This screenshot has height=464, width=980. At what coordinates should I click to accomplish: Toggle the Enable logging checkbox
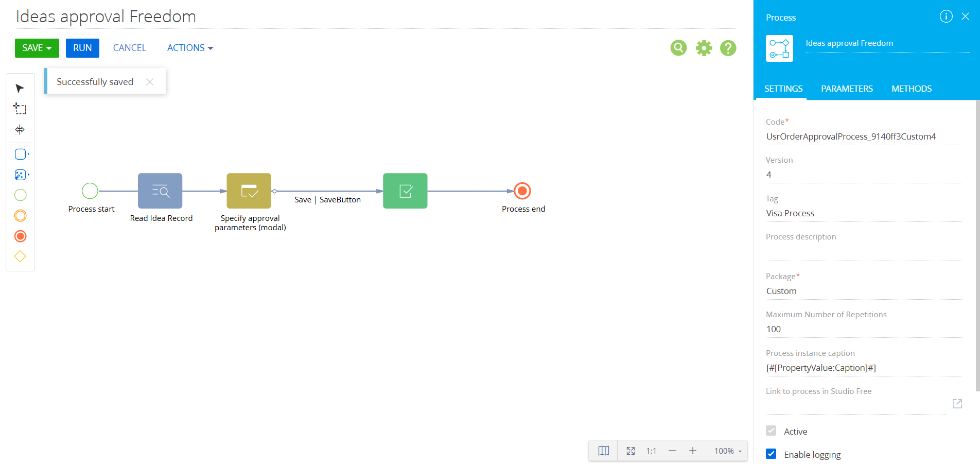(x=771, y=454)
